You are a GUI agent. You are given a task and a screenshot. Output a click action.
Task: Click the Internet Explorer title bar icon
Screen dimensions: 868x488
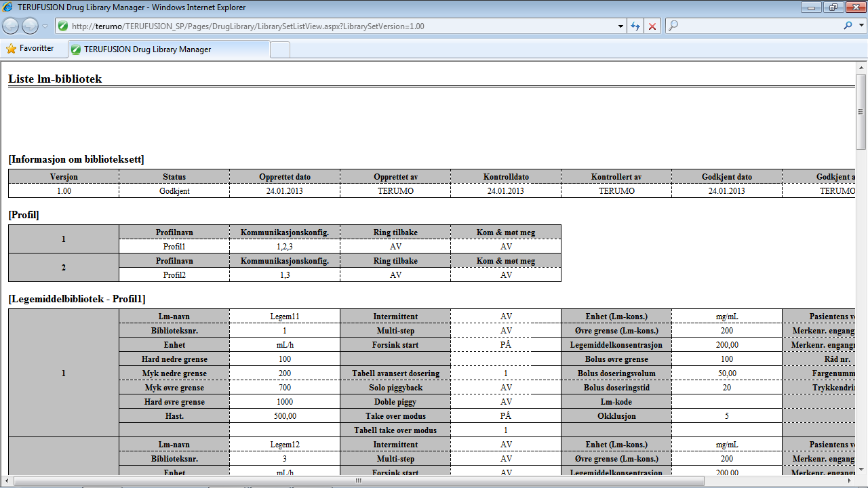pos(8,7)
